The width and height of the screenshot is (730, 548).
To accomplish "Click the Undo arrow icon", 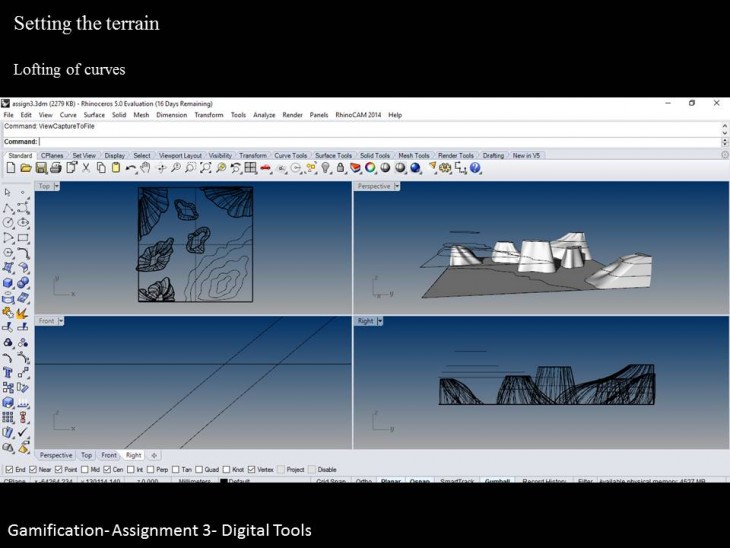I will click(x=131, y=168).
